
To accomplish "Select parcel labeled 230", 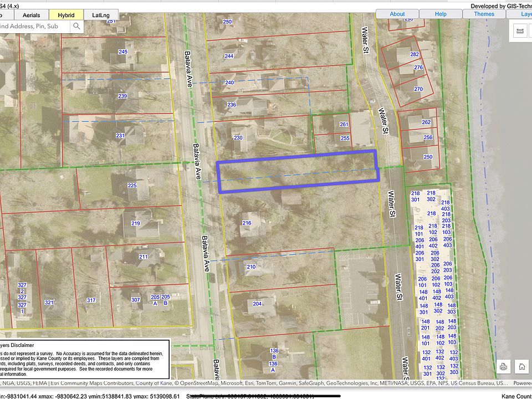I will coord(238,138).
